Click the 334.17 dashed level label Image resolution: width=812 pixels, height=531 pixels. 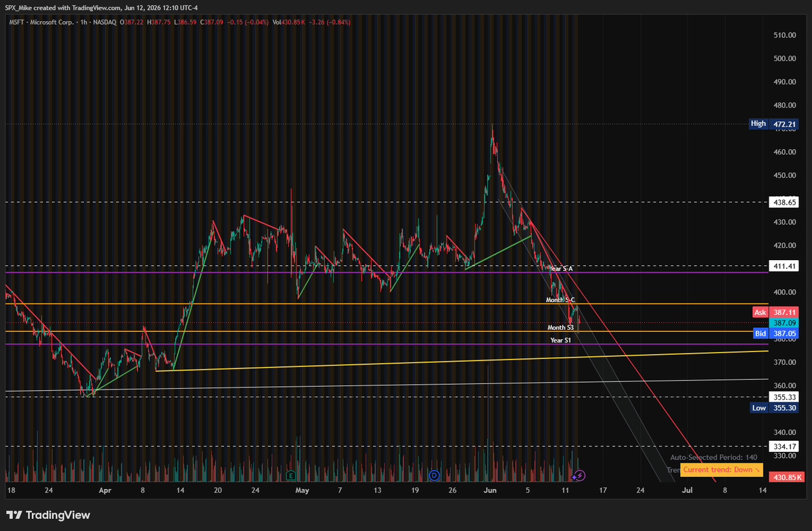(x=784, y=446)
